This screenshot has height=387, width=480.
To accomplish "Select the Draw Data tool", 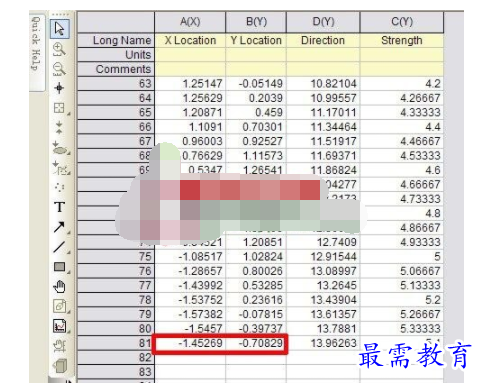I will tap(59, 187).
